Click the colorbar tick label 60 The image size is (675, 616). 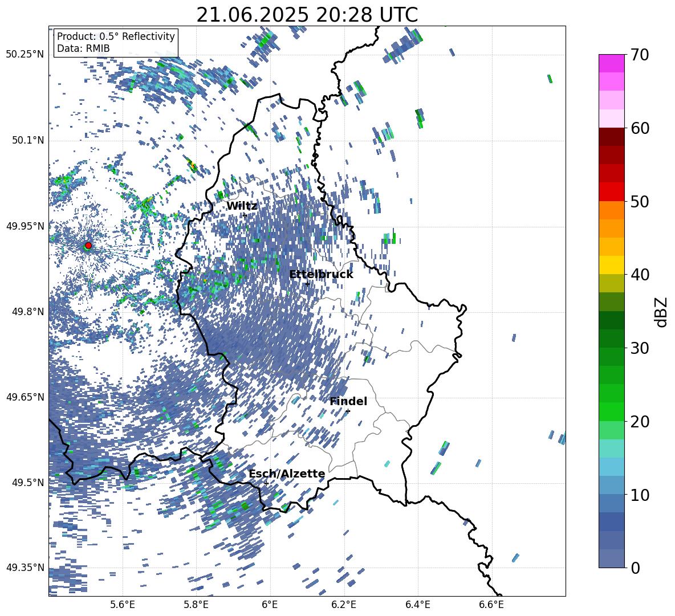[x=639, y=128]
